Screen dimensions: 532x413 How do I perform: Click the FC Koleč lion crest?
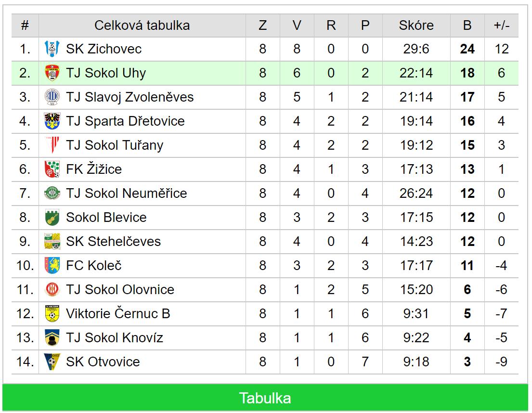click(x=52, y=266)
